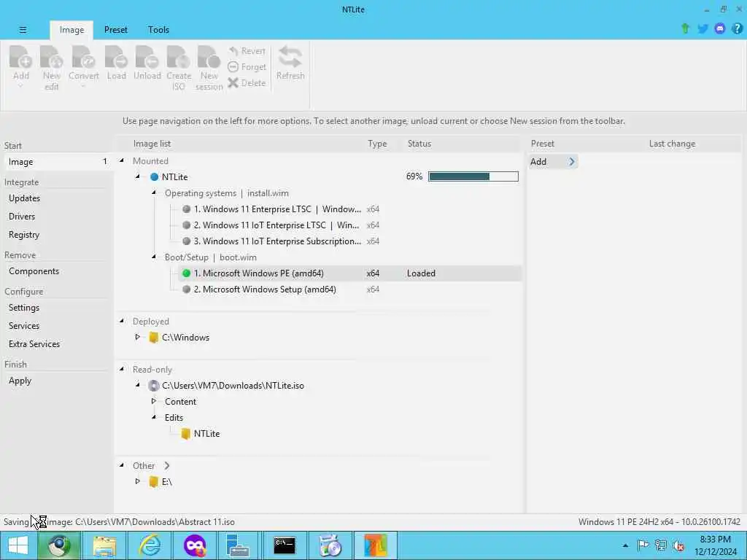
Task: Collapse the Edits node
Action: (x=154, y=417)
